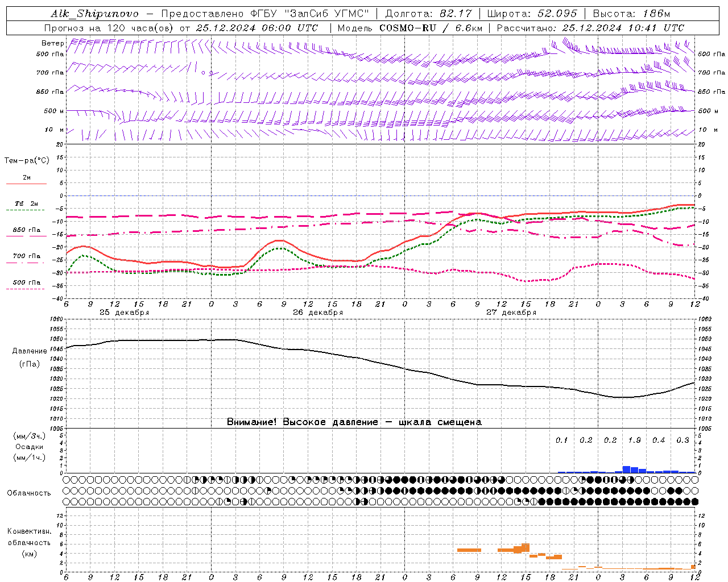This screenshot has width=728, height=582.
Task: Click the Тем-ра(°C) temperature panel label
Action: (27, 161)
